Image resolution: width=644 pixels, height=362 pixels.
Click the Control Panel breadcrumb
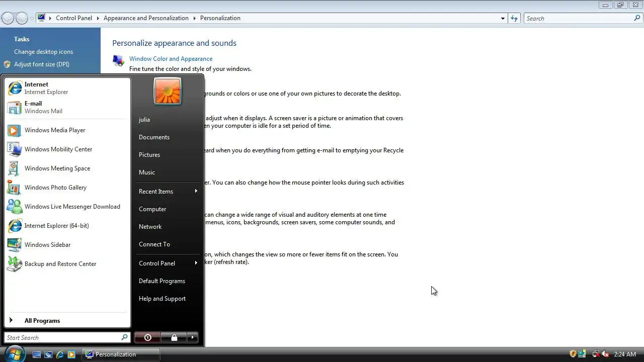click(74, 18)
